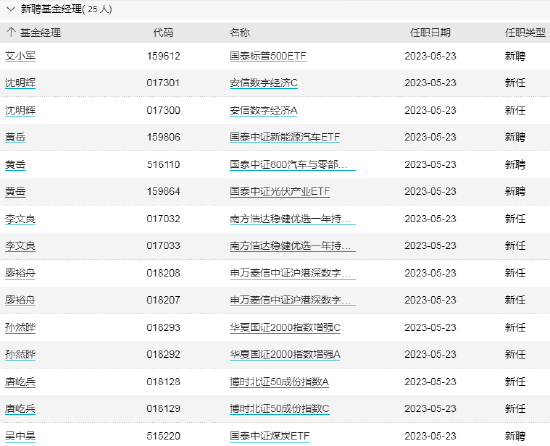Select code cell 018128

click(x=163, y=381)
